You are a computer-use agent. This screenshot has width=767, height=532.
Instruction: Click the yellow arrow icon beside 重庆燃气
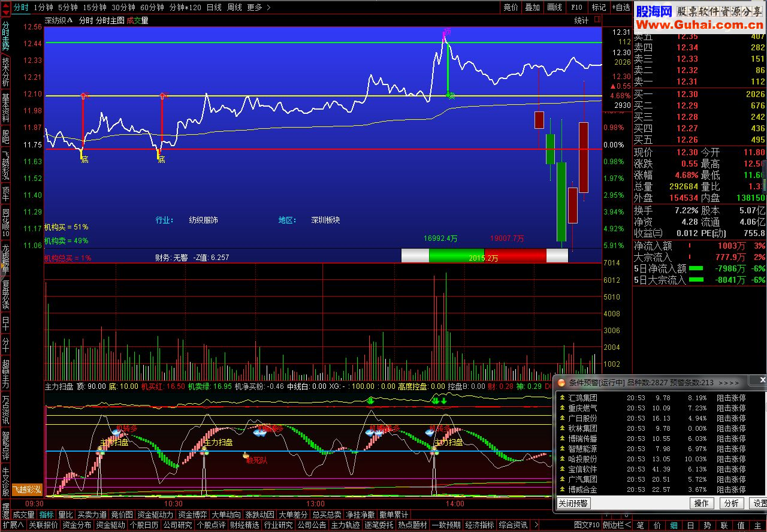[561, 408]
